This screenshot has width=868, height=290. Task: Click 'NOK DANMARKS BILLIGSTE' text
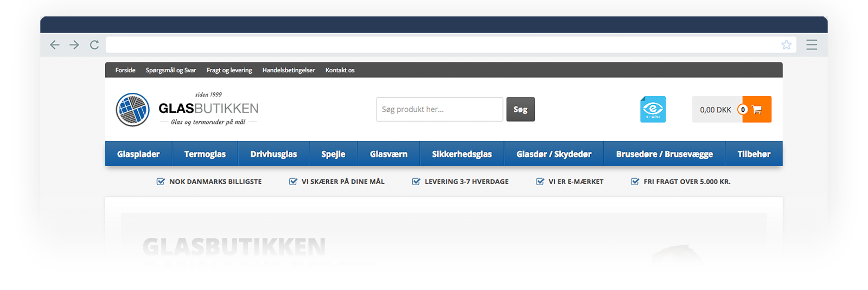tap(215, 181)
